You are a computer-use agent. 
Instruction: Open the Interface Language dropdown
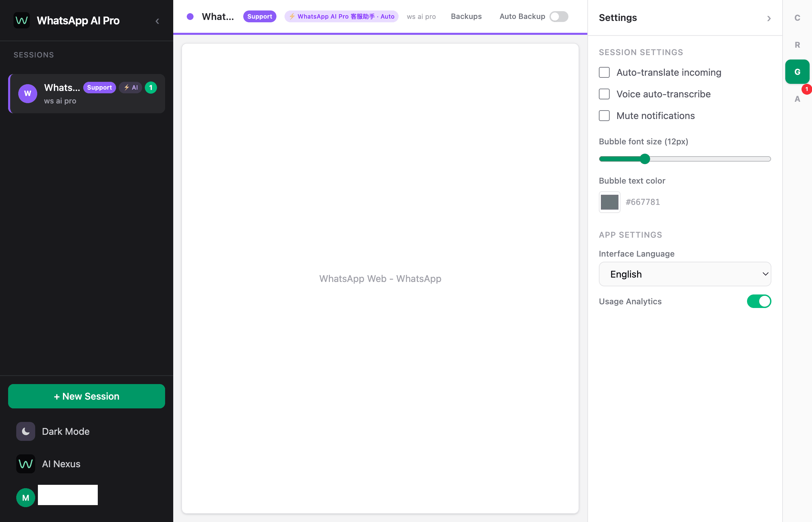pos(684,274)
